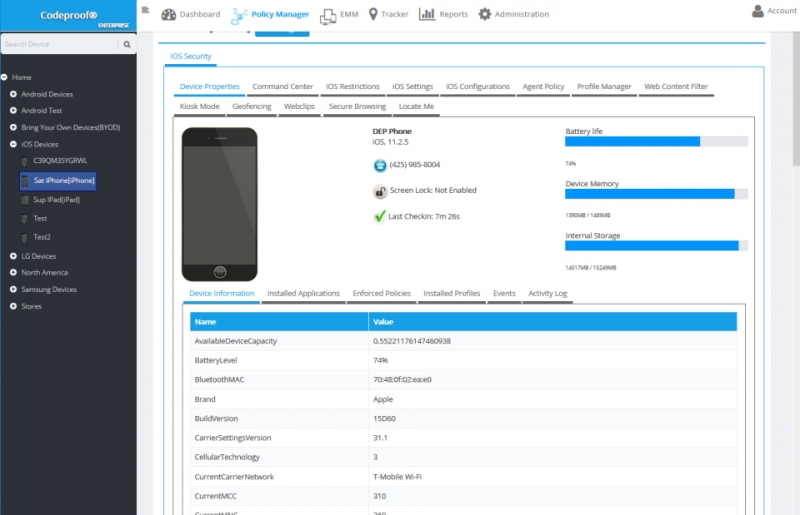The height and width of the screenshot is (515, 800).
Task: Select the Sup iPad device
Action: point(56,200)
